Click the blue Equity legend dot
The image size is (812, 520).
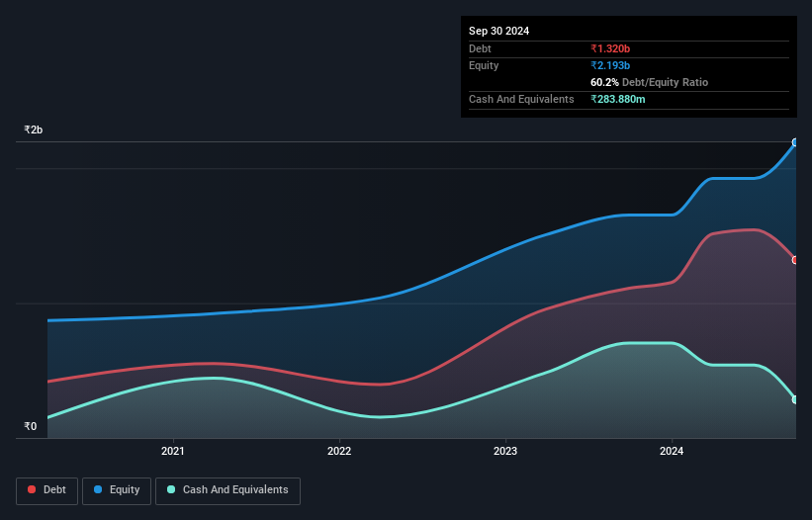click(x=98, y=489)
